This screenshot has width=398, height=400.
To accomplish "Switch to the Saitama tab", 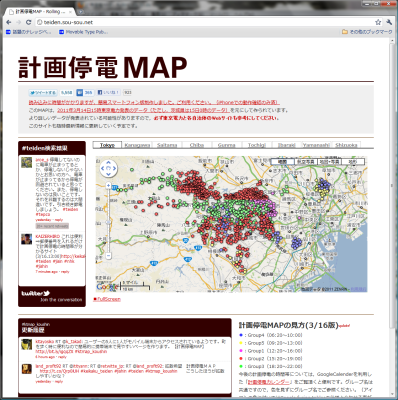I will point(167,145).
